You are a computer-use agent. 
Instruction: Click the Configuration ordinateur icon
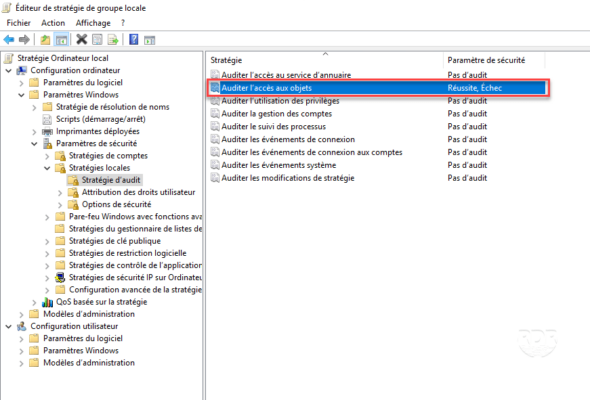(x=22, y=70)
